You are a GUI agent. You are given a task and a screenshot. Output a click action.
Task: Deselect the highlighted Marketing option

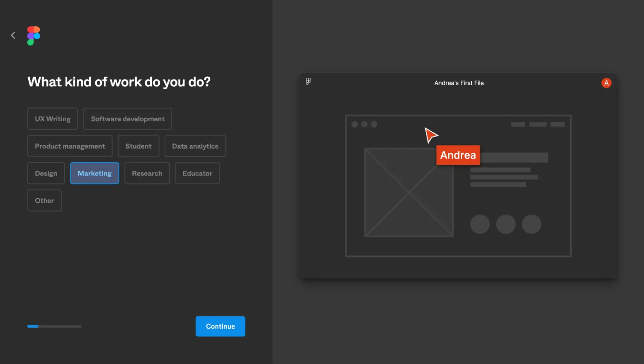[x=95, y=173]
